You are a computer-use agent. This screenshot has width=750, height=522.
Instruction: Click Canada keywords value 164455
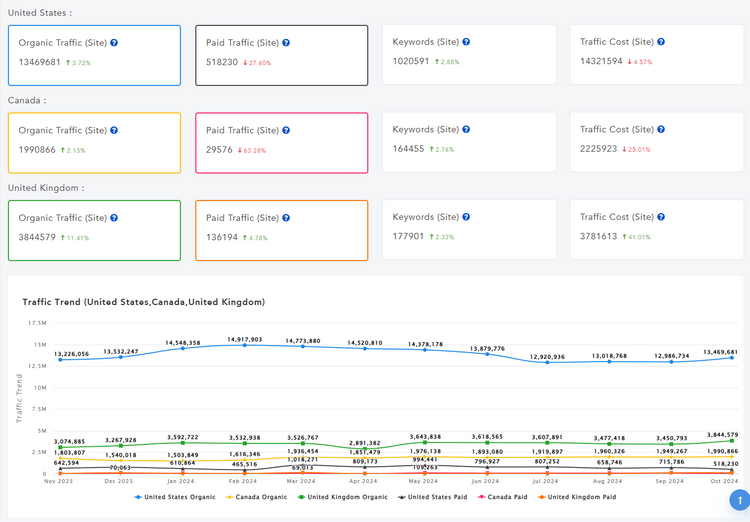click(408, 149)
